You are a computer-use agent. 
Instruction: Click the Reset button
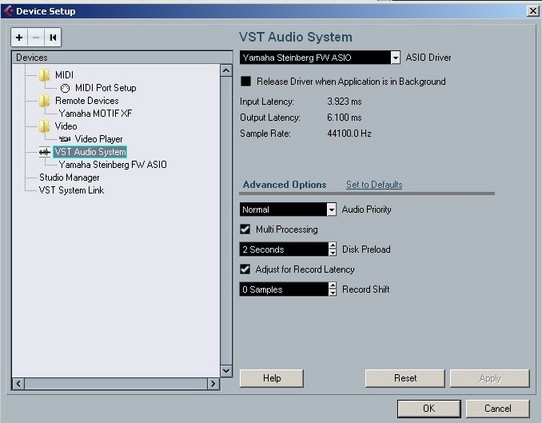pos(405,378)
